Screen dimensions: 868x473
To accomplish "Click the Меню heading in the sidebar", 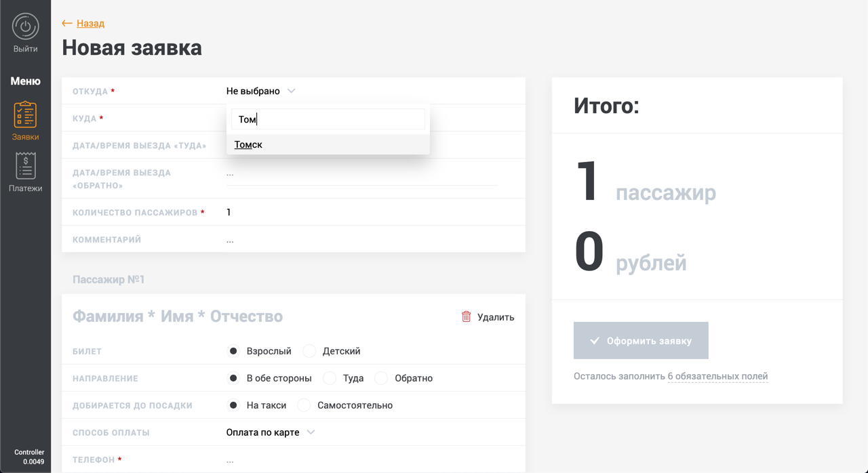I will (25, 81).
